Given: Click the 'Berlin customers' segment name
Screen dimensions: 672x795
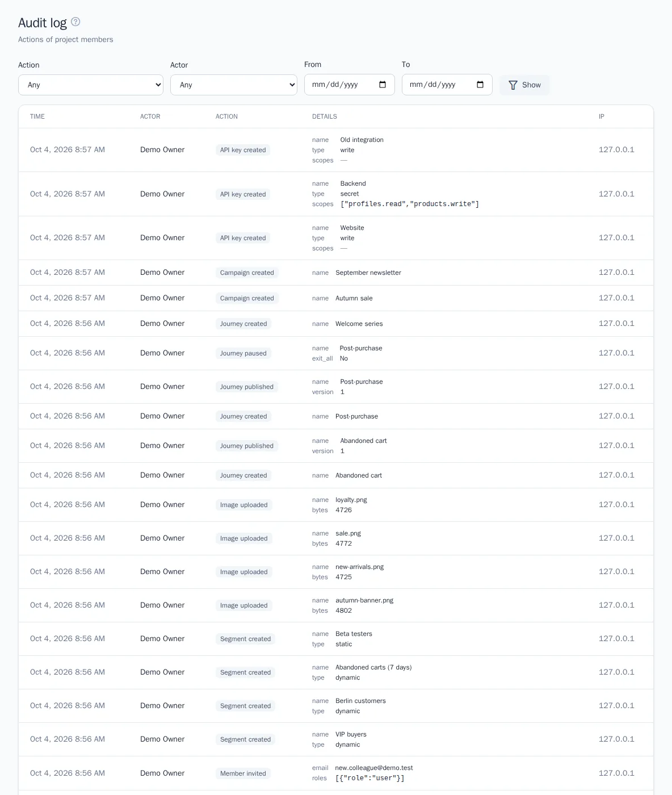Looking at the screenshot, I should (x=361, y=701).
